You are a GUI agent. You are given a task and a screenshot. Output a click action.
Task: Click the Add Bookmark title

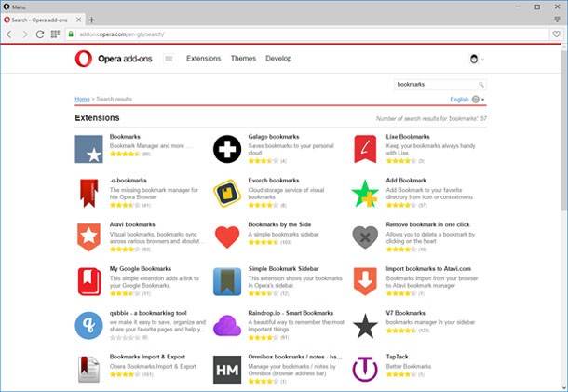coord(406,181)
